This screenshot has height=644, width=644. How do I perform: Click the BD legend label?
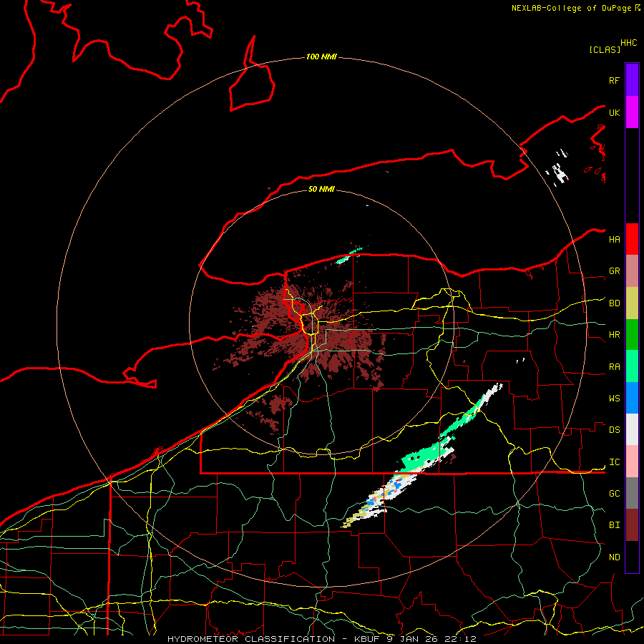tap(614, 303)
